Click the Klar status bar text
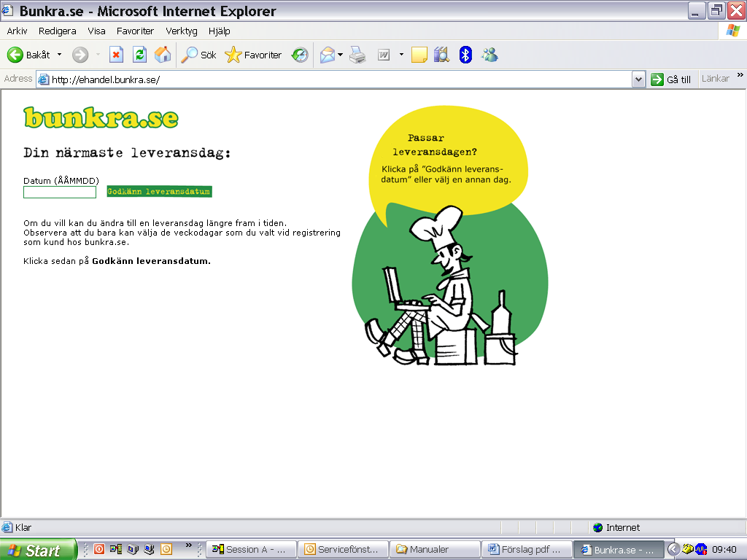The height and width of the screenshot is (560, 747). coord(23,528)
